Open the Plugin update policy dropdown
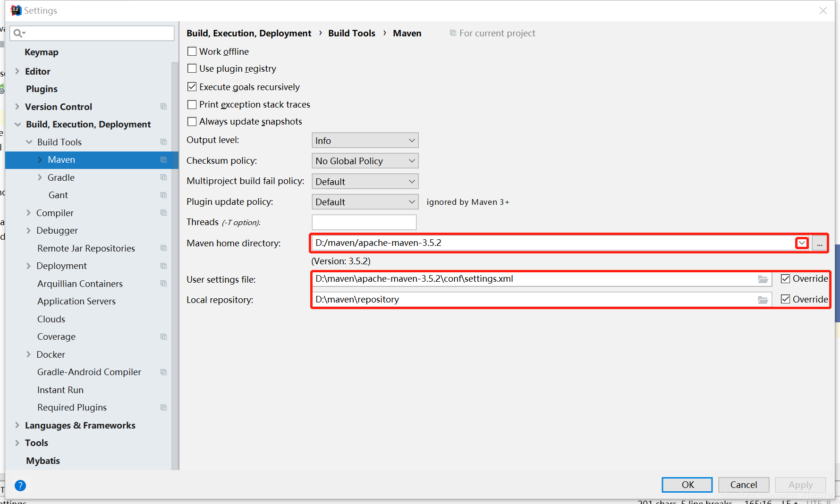This screenshot has height=504, width=840. pos(365,202)
